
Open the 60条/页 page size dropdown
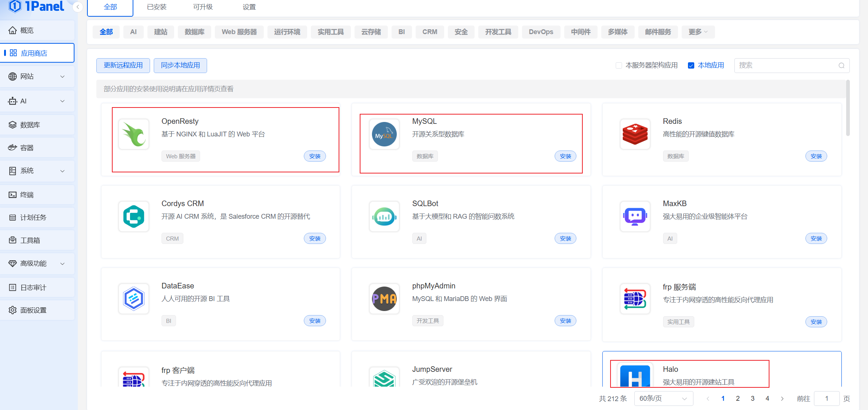pos(663,399)
